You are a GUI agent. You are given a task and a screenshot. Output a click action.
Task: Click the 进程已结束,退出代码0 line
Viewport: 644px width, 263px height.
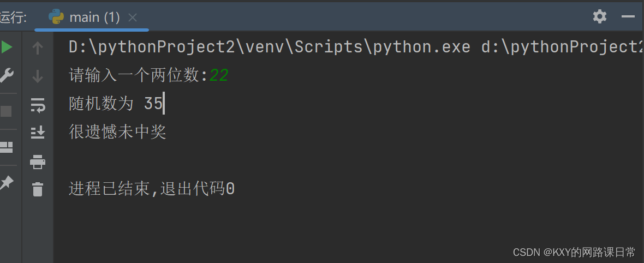coord(152,189)
